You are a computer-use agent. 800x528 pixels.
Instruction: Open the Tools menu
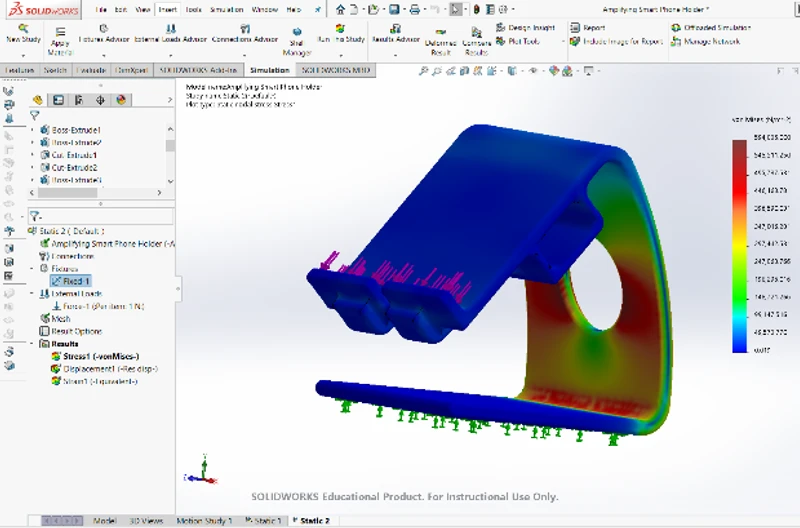coord(193,9)
